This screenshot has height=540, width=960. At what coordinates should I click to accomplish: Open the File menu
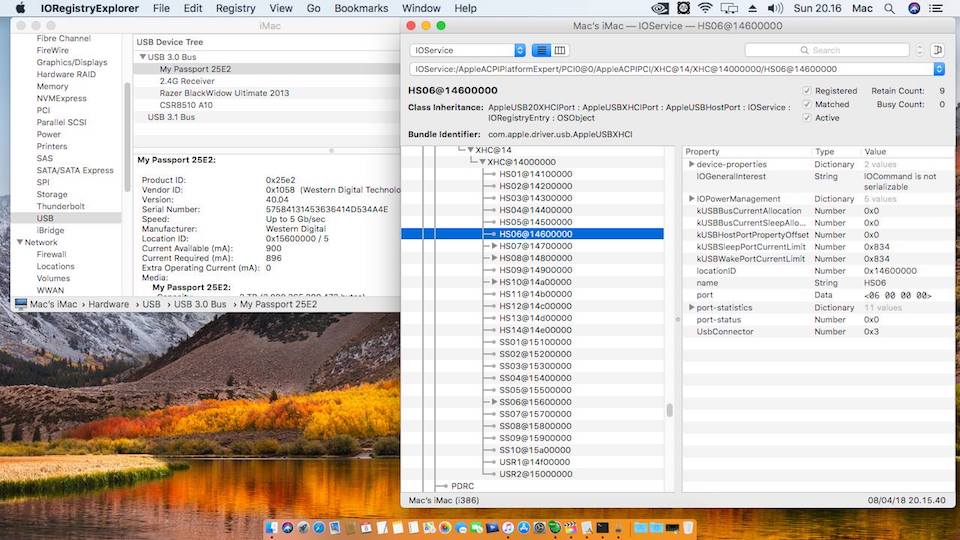click(161, 8)
